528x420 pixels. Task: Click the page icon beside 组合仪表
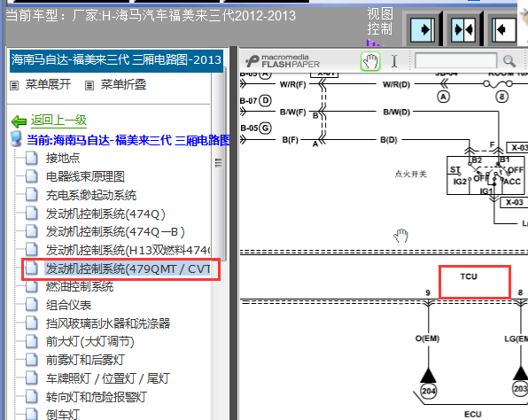point(32,305)
